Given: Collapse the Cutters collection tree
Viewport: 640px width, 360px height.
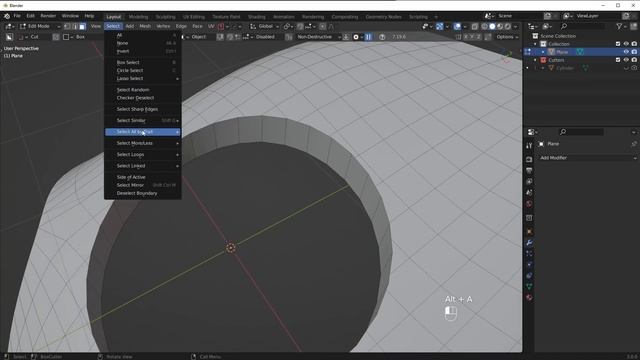Looking at the screenshot, I should click(x=535, y=60).
